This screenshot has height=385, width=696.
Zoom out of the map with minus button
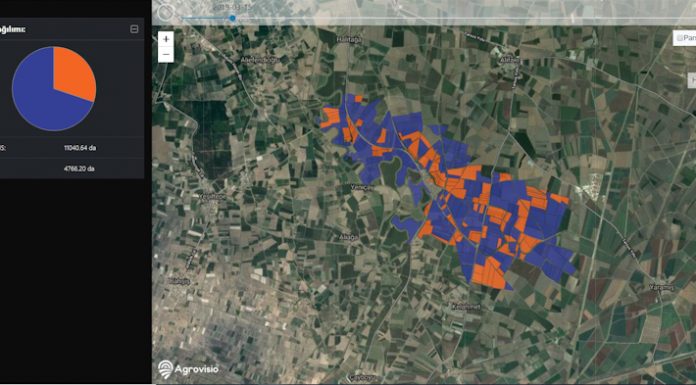[166, 55]
